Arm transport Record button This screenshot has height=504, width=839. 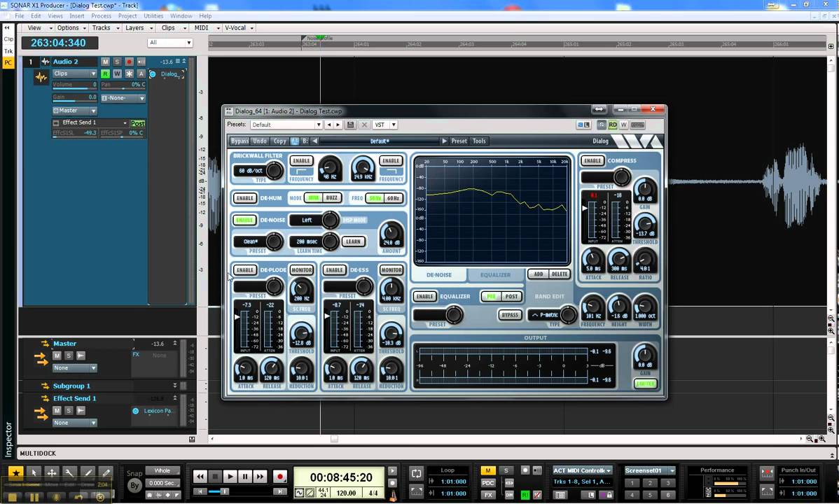(x=280, y=476)
